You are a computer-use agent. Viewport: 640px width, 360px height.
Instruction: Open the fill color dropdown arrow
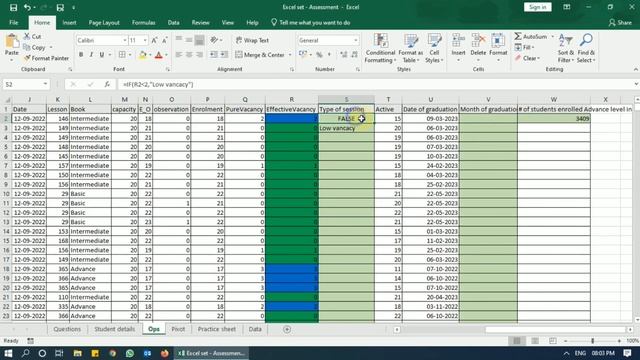(x=150, y=55)
